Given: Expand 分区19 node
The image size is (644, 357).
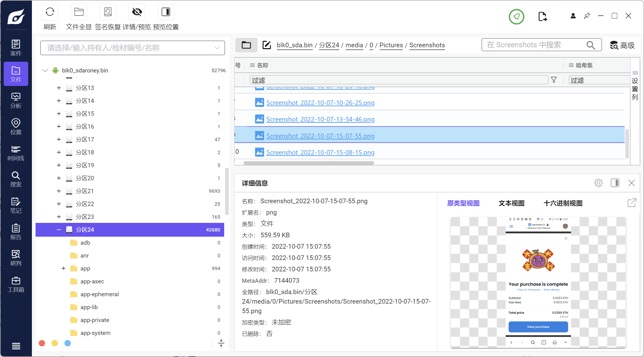Looking at the screenshot, I should [x=59, y=165].
